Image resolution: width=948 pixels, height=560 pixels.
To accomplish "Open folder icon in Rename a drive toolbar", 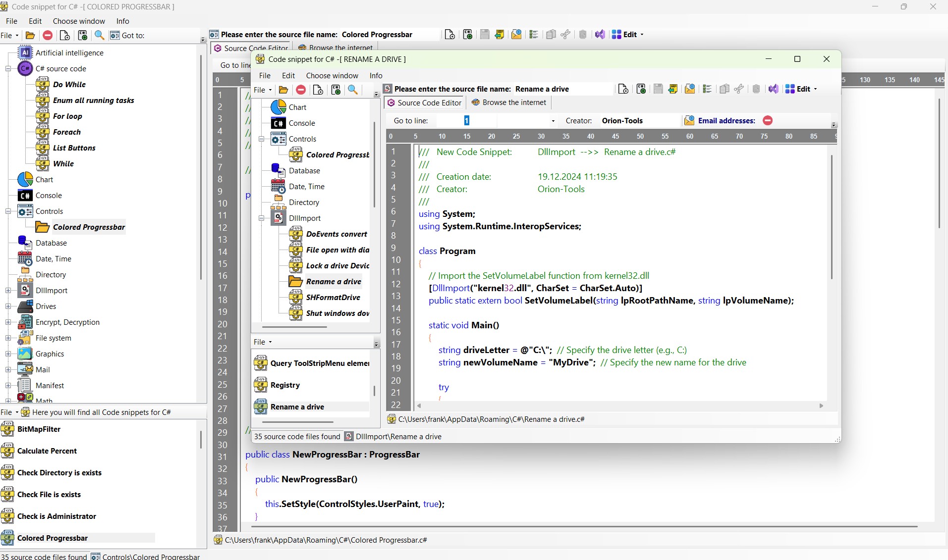I will click(x=283, y=90).
